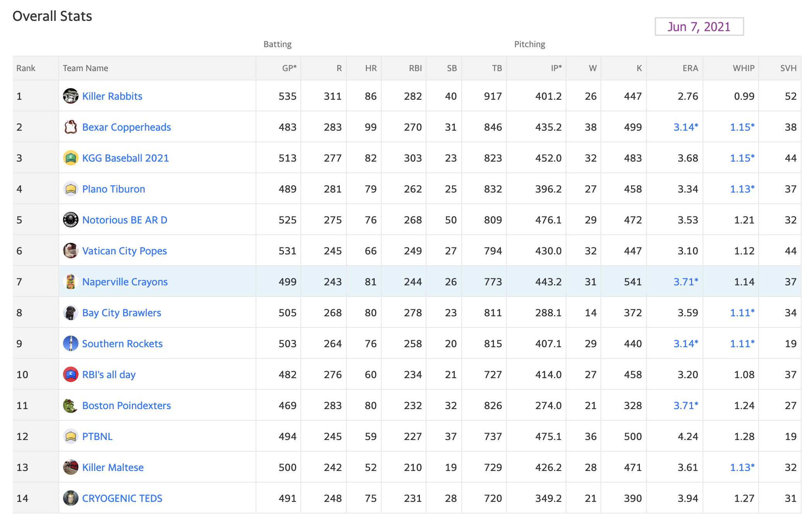Click the Southern Rockets rocket icon
The width and height of the screenshot is (812, 522).
pos(70,343)
